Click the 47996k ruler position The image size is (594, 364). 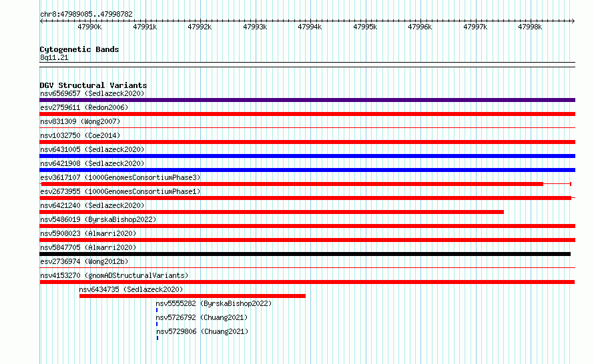point(420,27)
